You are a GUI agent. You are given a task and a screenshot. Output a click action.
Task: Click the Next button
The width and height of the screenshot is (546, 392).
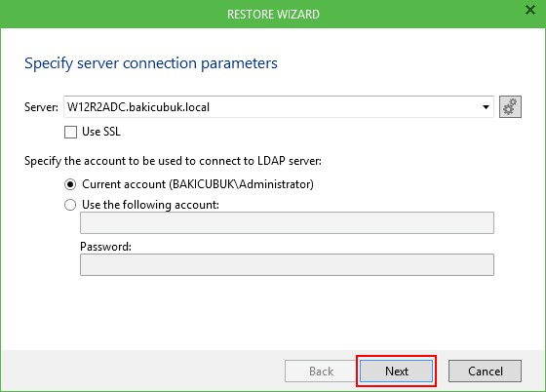396,372
